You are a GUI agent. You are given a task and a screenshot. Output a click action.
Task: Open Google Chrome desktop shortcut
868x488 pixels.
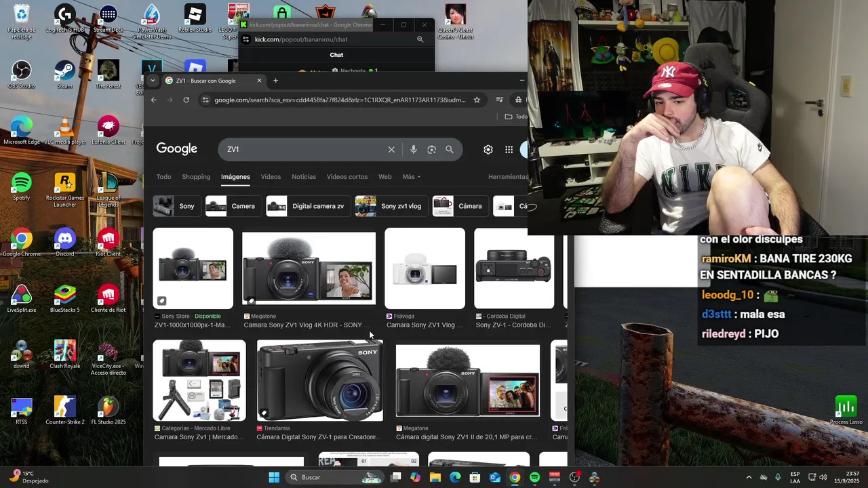[22, 243]
